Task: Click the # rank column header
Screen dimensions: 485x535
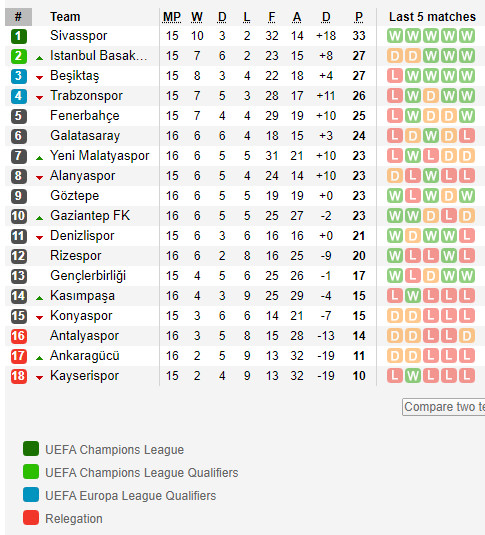Action: pyautogui.click(x=18, y=17)
